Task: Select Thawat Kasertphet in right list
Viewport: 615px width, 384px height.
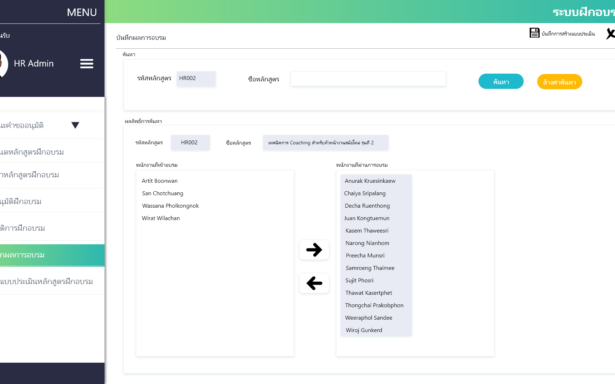Action: [369, 293]
